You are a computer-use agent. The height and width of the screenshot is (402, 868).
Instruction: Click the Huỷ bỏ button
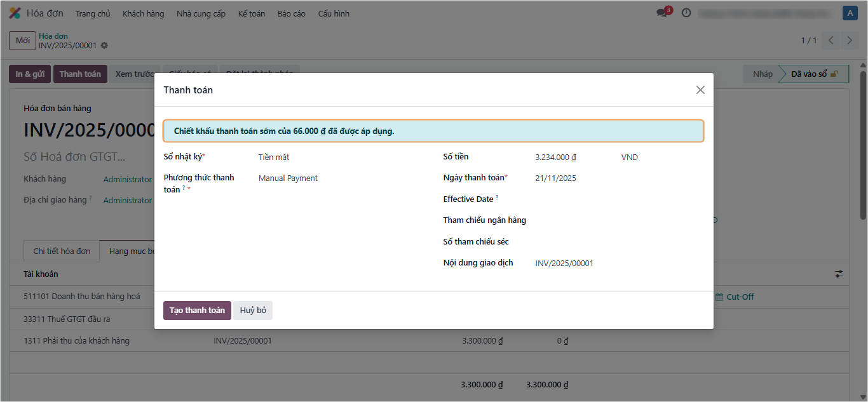point(252,311)
